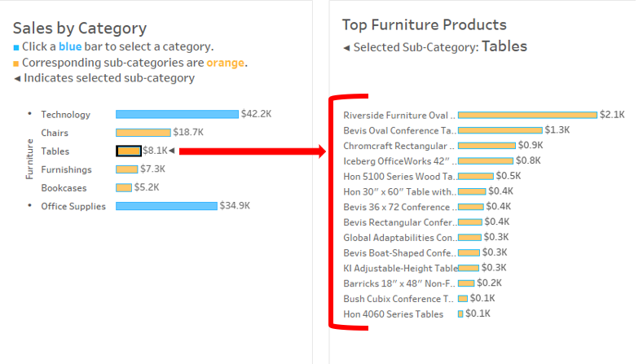Select the highlighted Tables bar

click(129, 151)
